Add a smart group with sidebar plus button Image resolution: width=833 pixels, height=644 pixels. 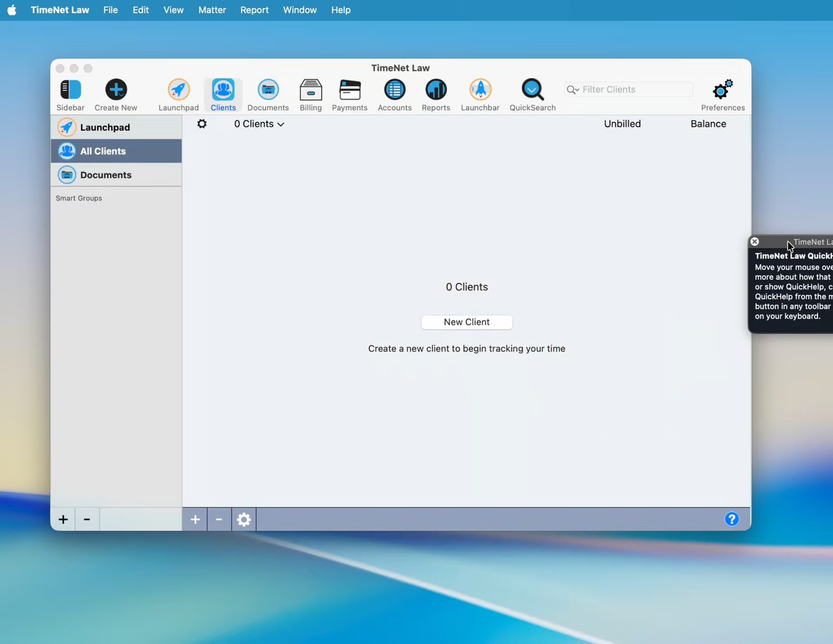click(63, 519)
